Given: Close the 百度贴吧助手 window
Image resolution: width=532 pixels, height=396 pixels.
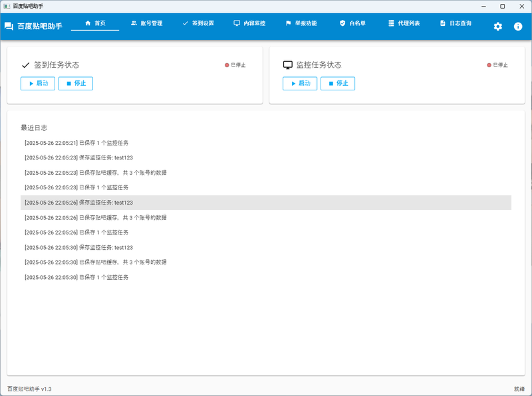Looking at the screenshot, I should pos(522,6).
